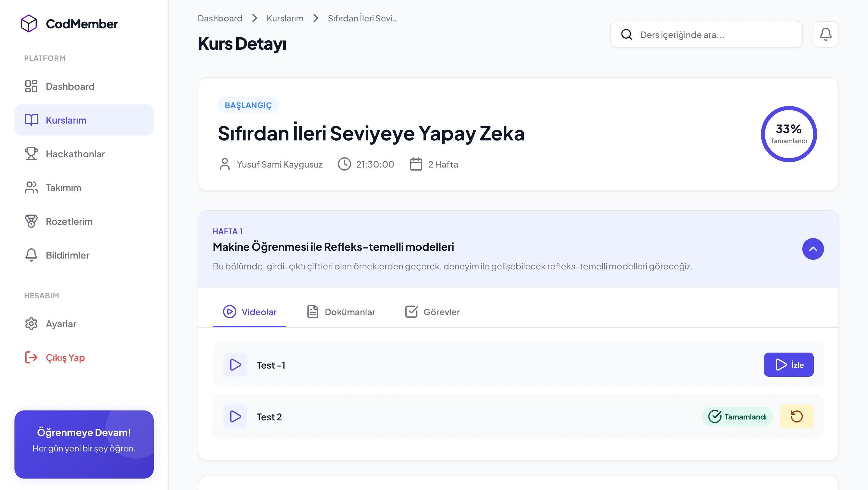The height and width of the screenshot is (490, 868).
Task: Click the notification bell icon top right
Action: pyautogui.click(x=826, y=34)
